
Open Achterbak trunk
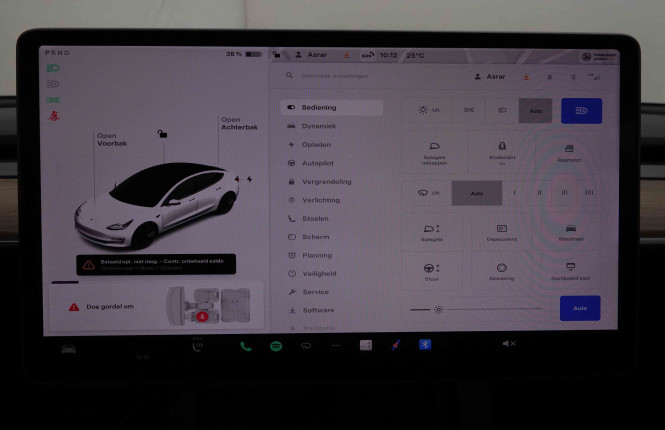point(237,124)
